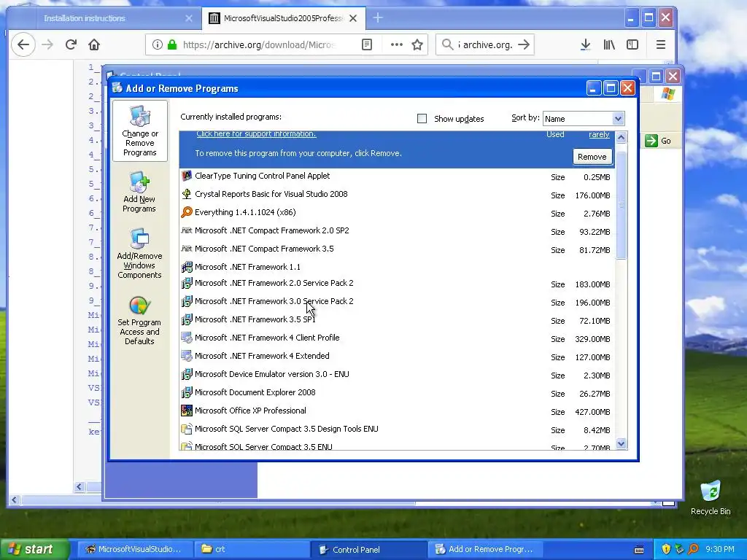Close the Installation instructions tab

coord(189,18)
